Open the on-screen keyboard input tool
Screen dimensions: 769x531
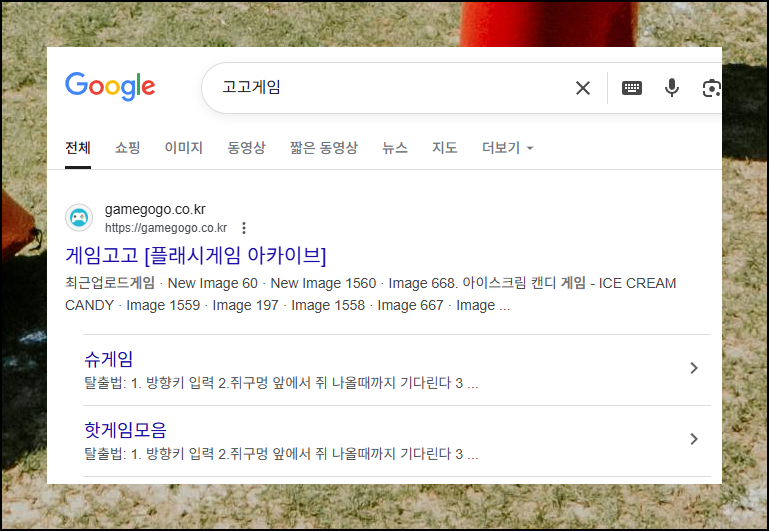pyautogui.click(x=632, y=88)
